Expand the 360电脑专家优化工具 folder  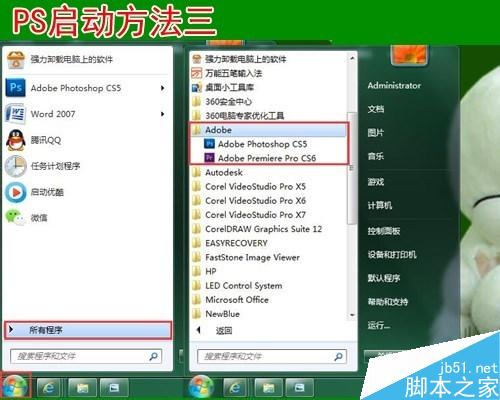(269, 116)
